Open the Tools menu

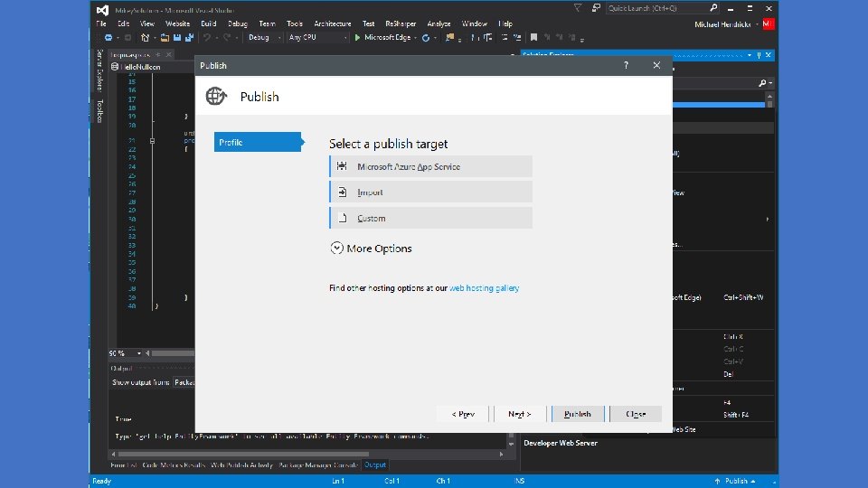[295, 23]
